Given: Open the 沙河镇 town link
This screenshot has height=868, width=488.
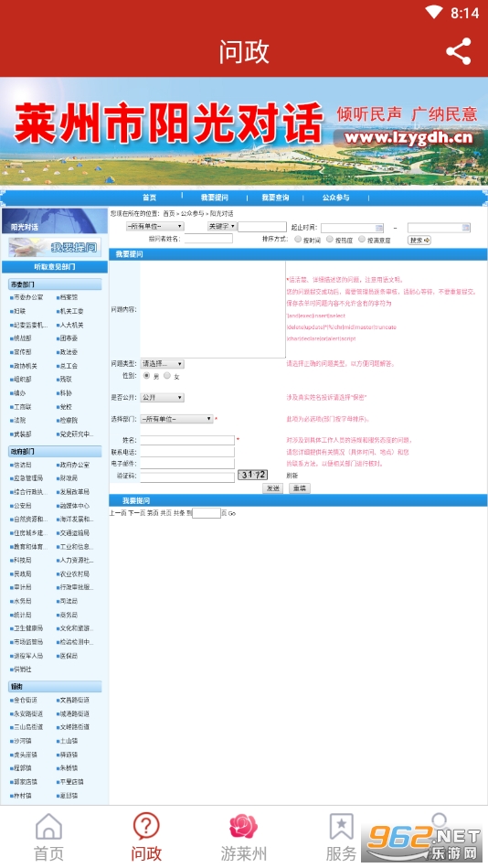Looking at the screenshot, I should pos(22,741).
